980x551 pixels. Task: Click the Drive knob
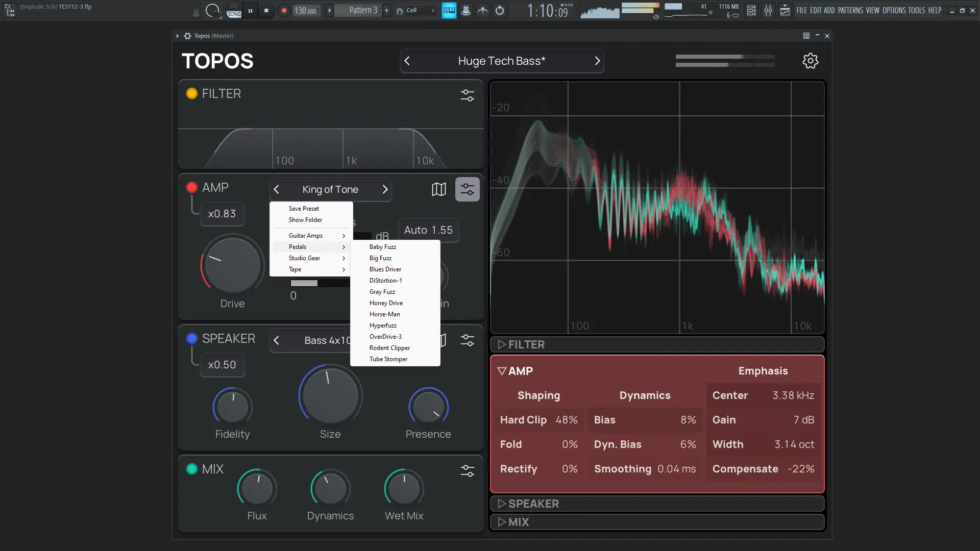[x=232, y=265]
